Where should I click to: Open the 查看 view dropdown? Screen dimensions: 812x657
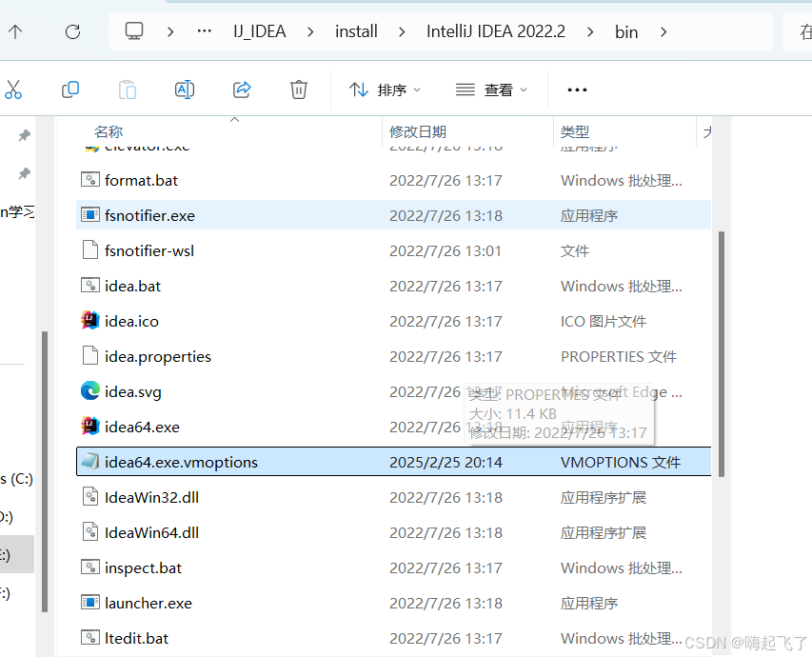(x=491, y=90)
